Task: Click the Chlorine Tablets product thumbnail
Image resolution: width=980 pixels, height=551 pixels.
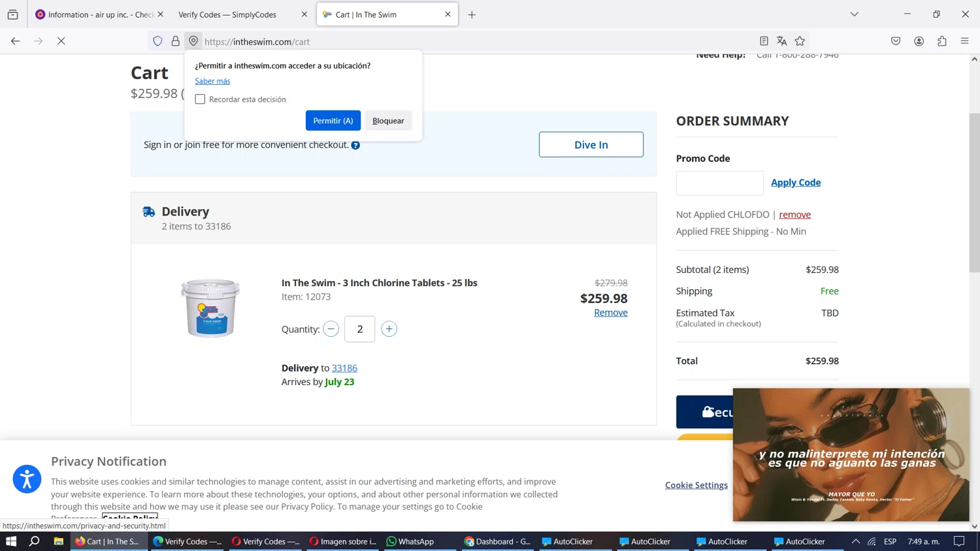Action: tap(210, 307)
